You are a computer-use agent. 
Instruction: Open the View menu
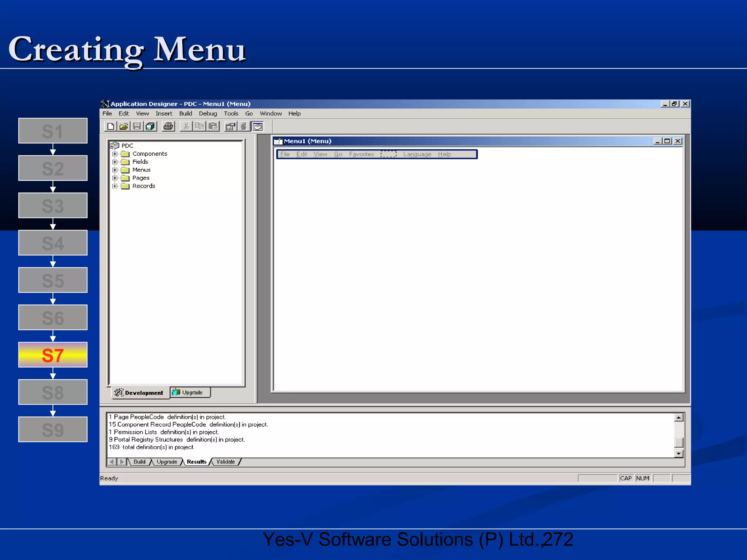pyautogui.click(x=142, y=113)
